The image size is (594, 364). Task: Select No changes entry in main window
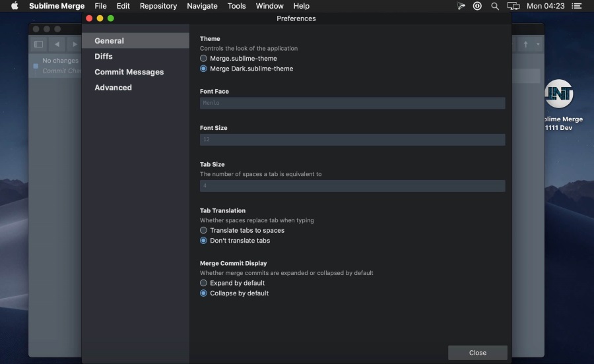click(x=55, y=65)
